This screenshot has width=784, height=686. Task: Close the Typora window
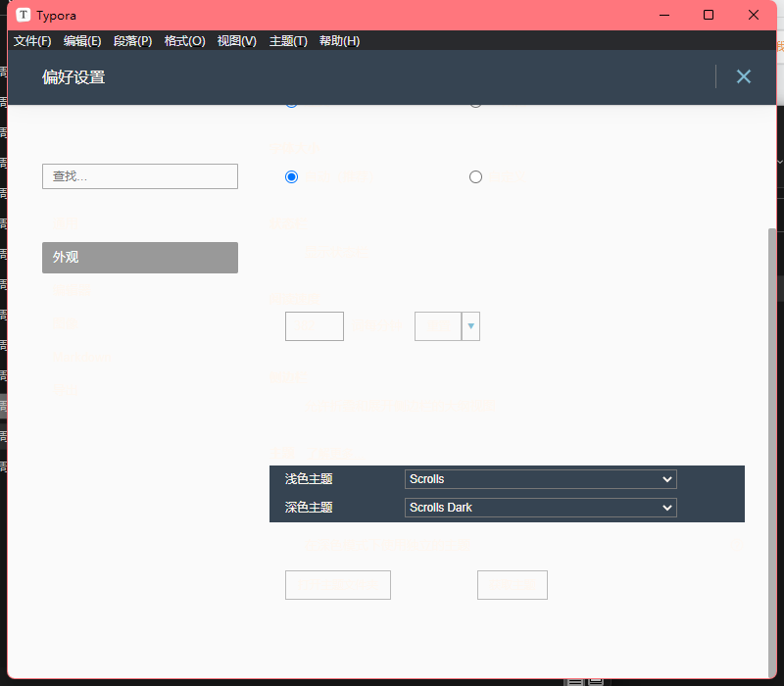754,15
